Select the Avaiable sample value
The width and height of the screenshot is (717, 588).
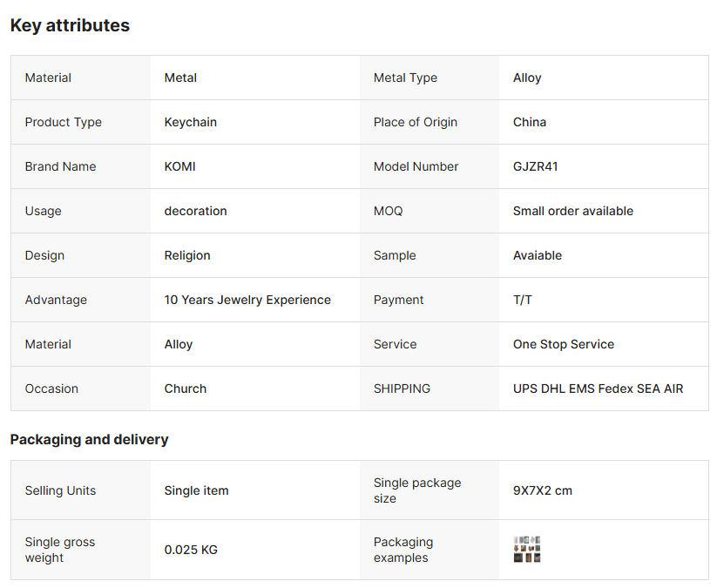point(537,255)
